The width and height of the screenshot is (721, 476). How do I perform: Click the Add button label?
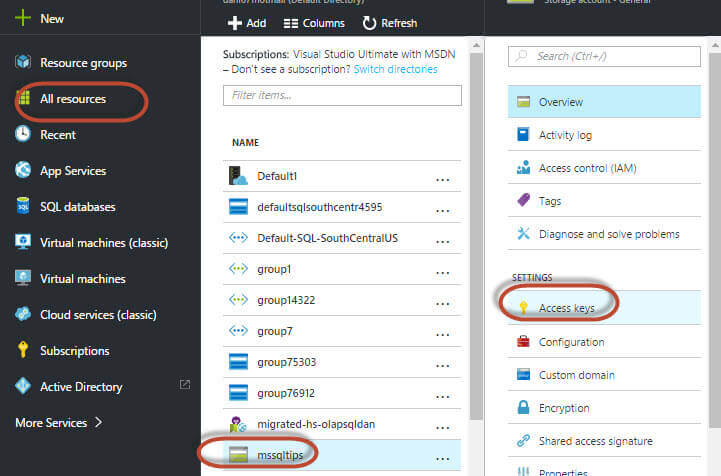coord(256,23)
